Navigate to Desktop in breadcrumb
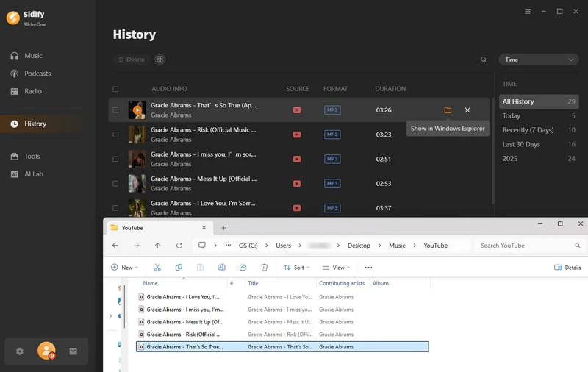This screenshot has width=588, height=372. pos(359,246)
